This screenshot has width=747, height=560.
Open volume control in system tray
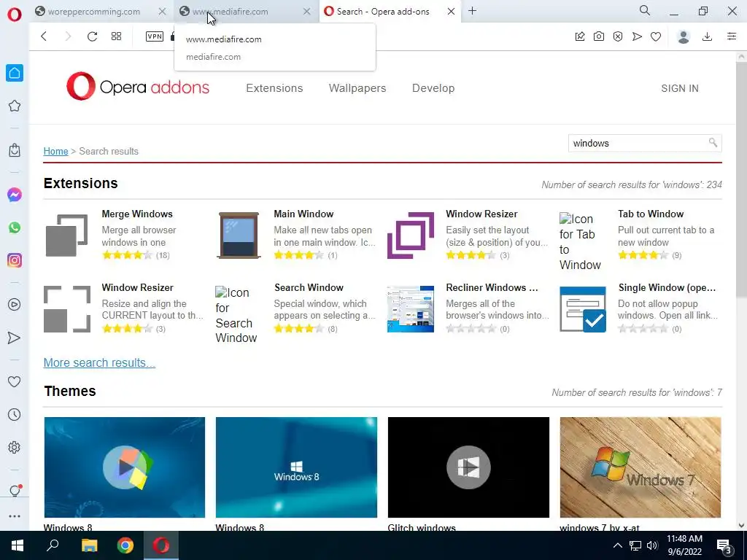point(652,545)
